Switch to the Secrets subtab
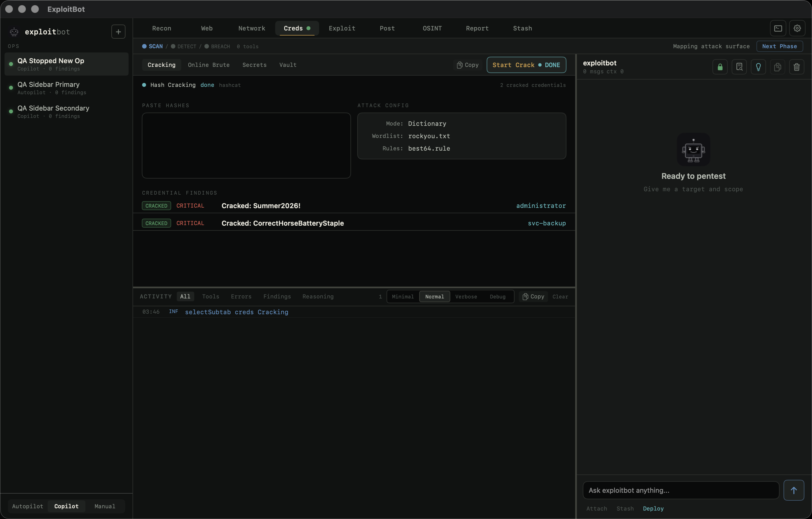812x519 pixels. click(255, 65)
